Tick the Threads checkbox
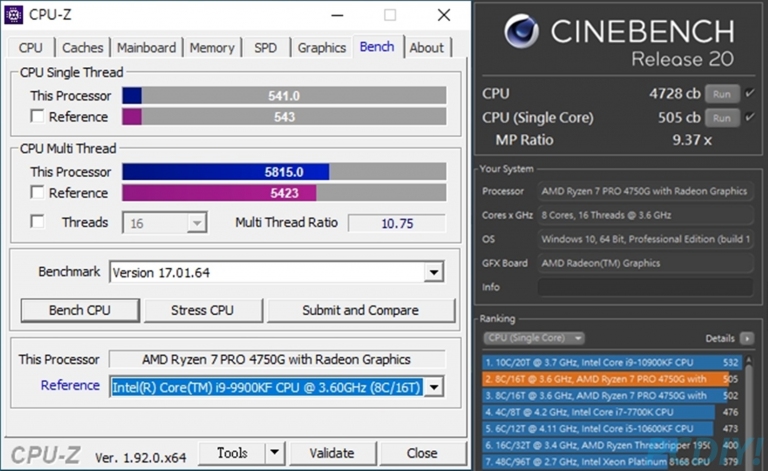The height and width of the screenshot is (471, 768). pyautogui.click(x=37, y=222)
